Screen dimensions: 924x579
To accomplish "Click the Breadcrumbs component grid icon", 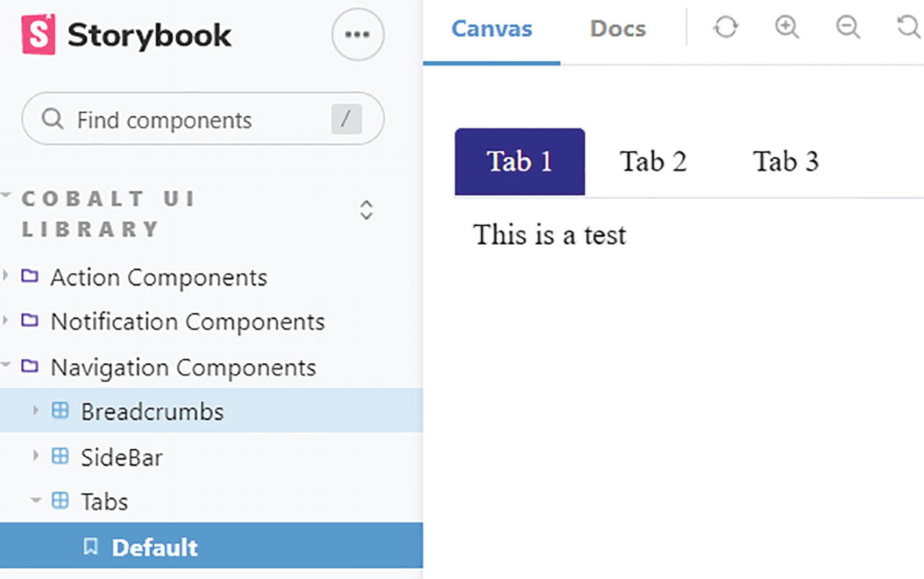I will tap(60, 411).
